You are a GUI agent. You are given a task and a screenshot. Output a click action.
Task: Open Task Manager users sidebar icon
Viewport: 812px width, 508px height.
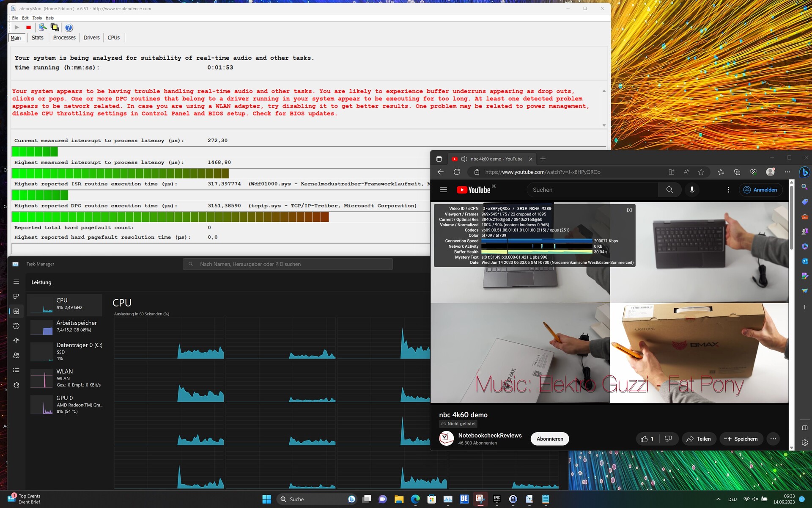click(16, 356)
